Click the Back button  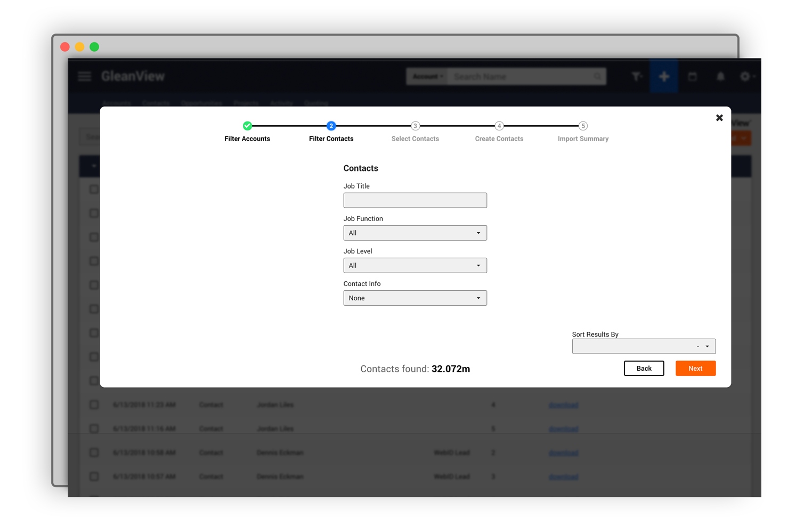click(644, 368)
